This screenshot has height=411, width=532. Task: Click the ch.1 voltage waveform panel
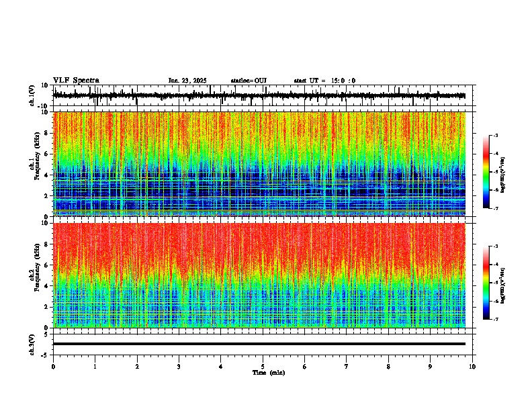263,95
